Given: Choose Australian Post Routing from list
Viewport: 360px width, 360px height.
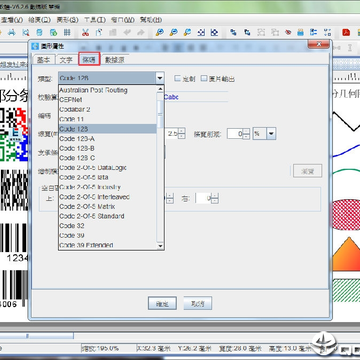Looking at the screenshot, I should pyautogui.click(x=107, y=90).
